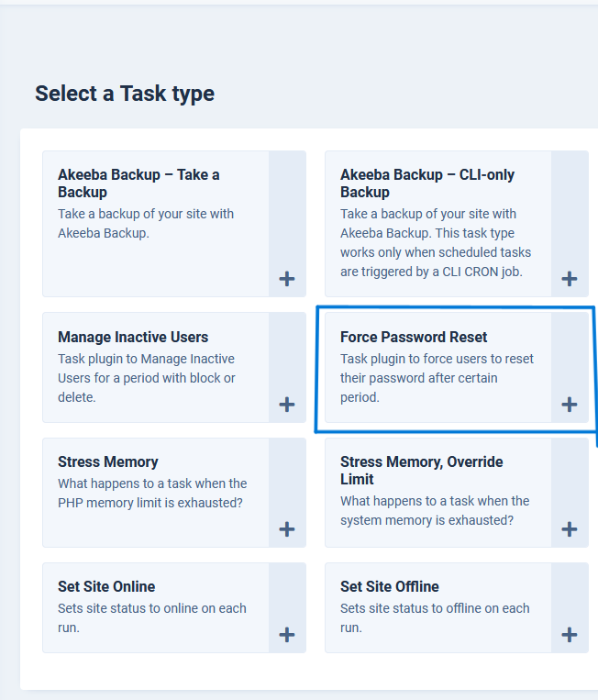The height and width of the screenshot is (700, 598).
Task: Click the plus icon for Akeeba Backup – Take a Backup
Action: tap(287, 279)
